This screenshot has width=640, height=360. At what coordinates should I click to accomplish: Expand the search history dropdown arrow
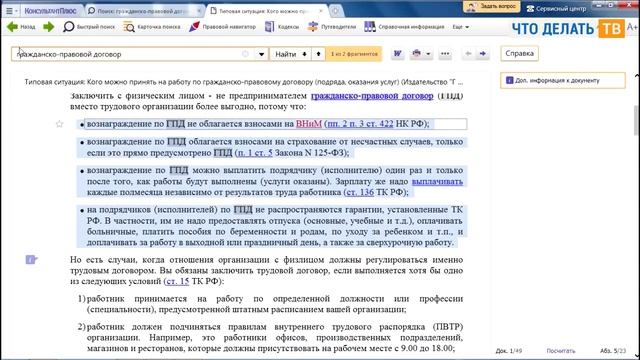(x=261, y=54)
